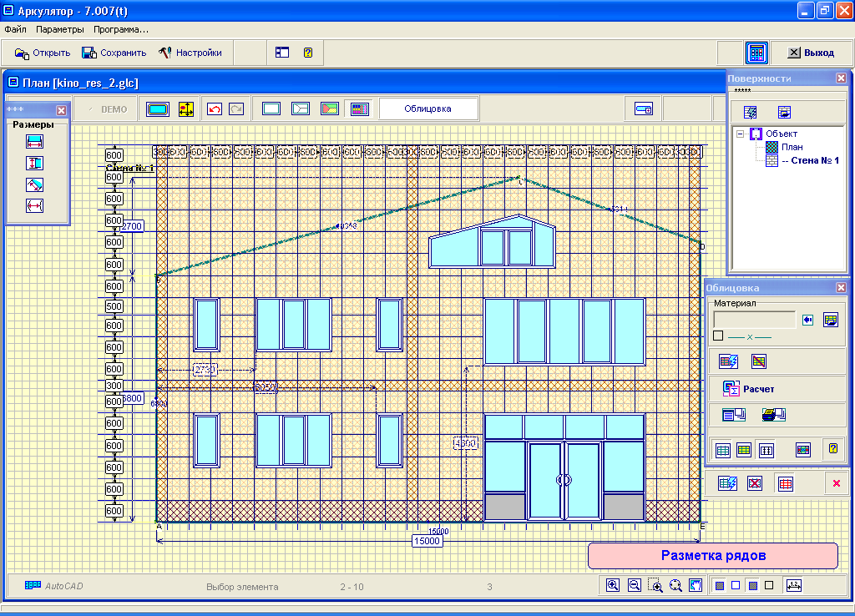855x616 pixels.
Task: Open help in the Облицовка panel
Action: point(833,448)
